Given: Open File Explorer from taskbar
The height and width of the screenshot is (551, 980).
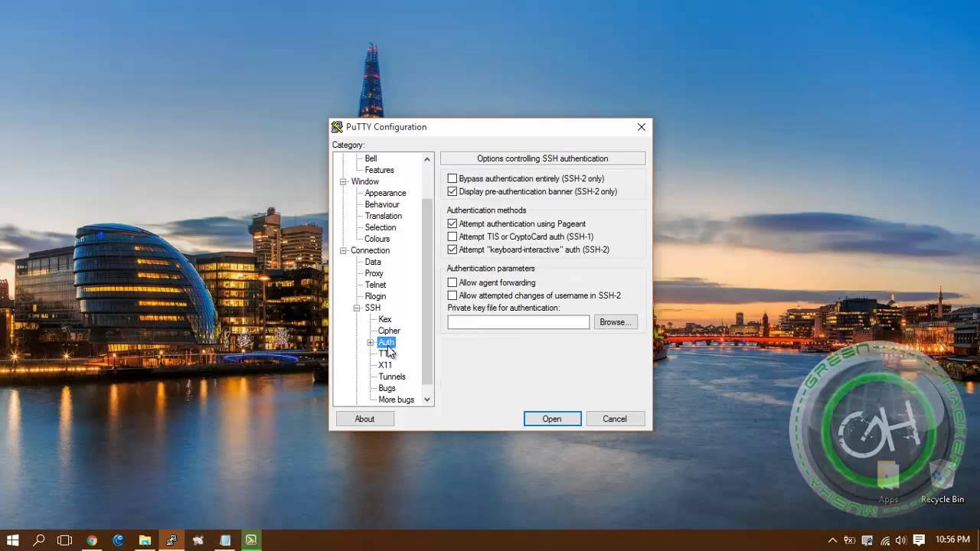Looking at the screenshot, I should pos(145,540).
